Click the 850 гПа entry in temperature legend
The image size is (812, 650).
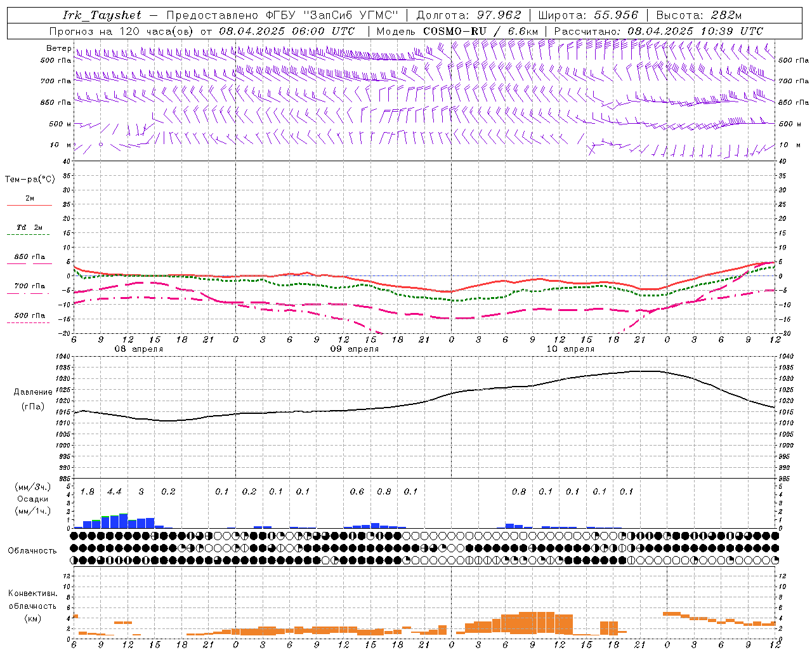(30, 257)
